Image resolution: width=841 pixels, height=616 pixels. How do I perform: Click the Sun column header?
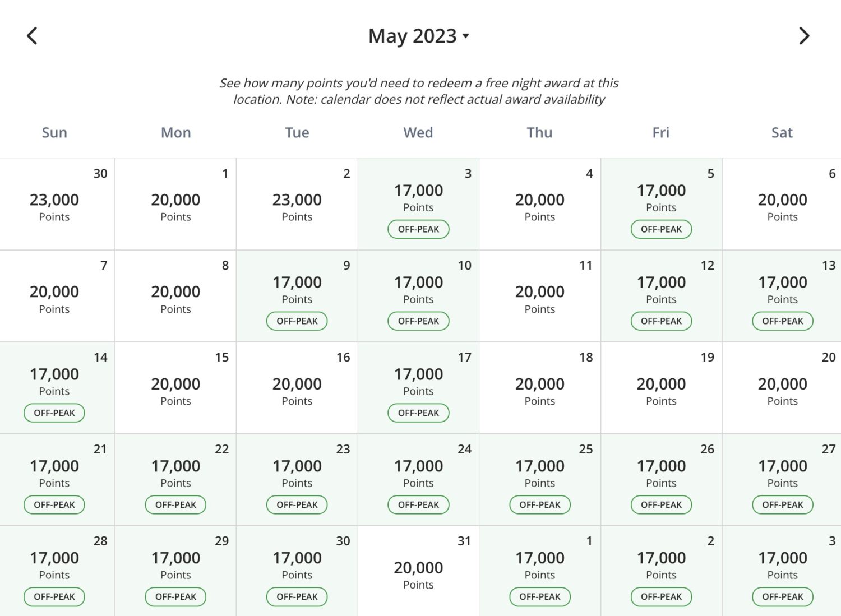[54, 132]
